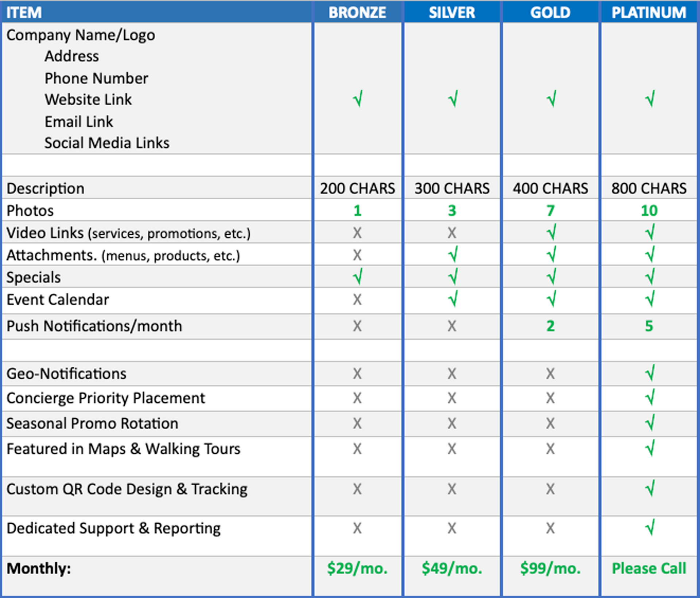The image size is (700, 598).
Task: Select the PLATINUM column header
Action: point(649,12)
